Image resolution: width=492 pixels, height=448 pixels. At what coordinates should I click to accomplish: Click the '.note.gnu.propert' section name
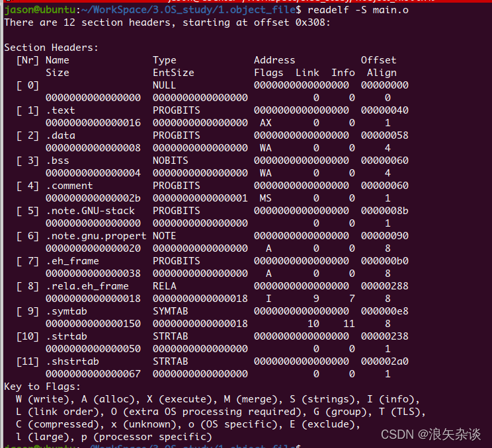(x=96, y=236)
